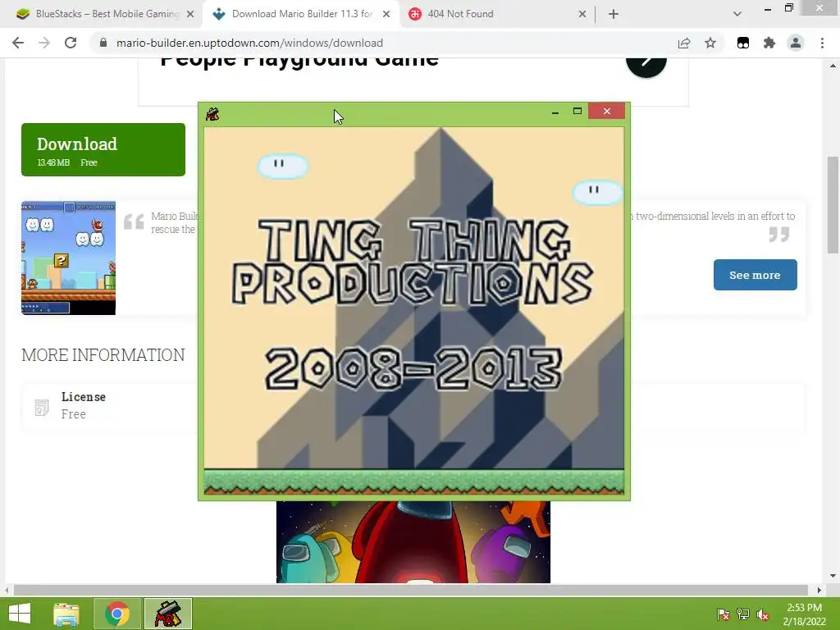Minimize the Mario Builder game window
This screenshot has height=630, width=840.
coord(555,112)
